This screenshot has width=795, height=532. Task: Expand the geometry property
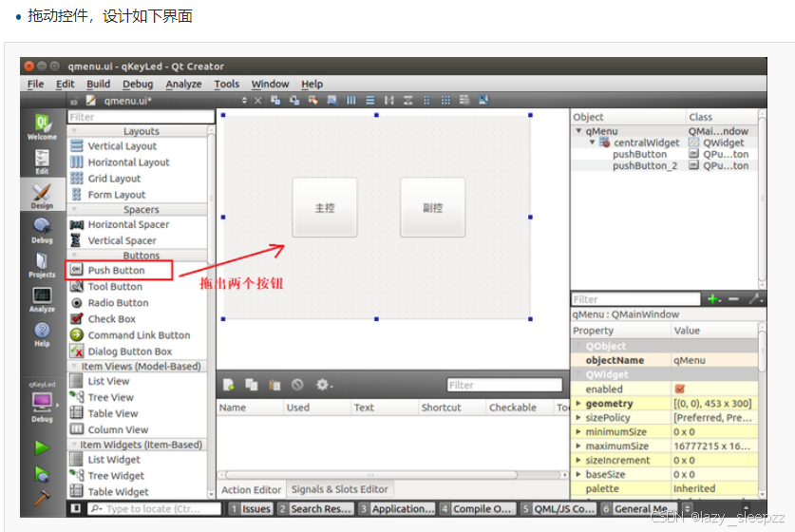[x=578, y=404]
